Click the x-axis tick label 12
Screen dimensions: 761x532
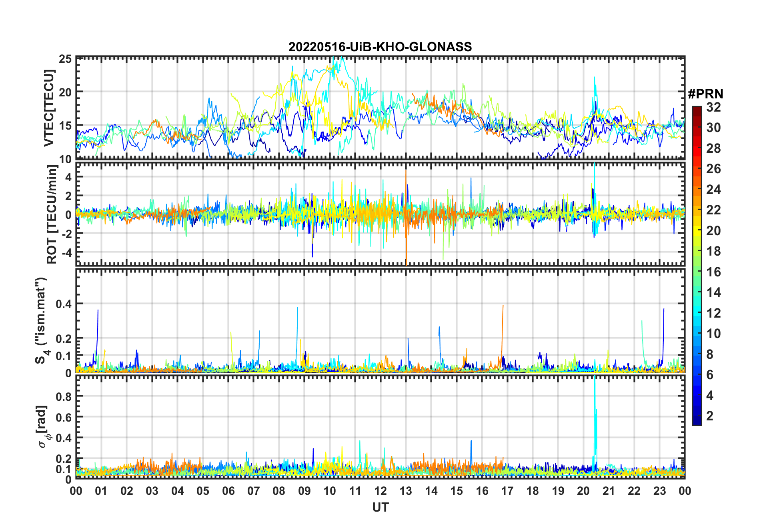click(x=380, y=491)
